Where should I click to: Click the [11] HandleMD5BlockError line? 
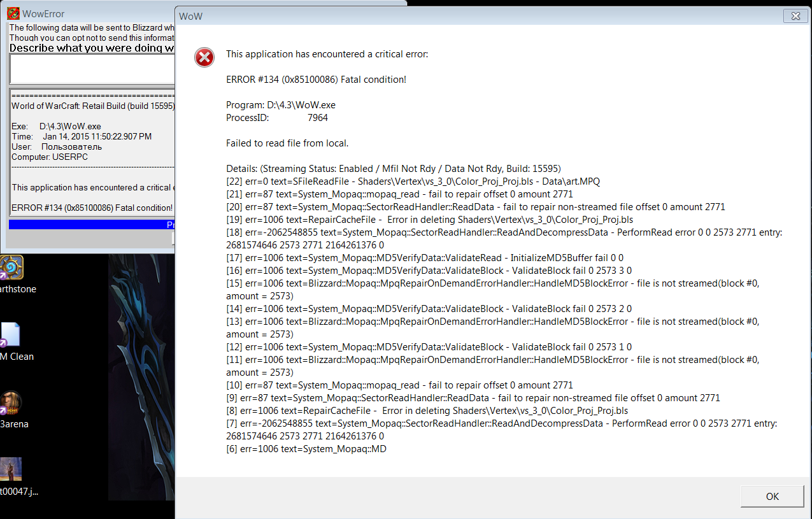point(493,366)
